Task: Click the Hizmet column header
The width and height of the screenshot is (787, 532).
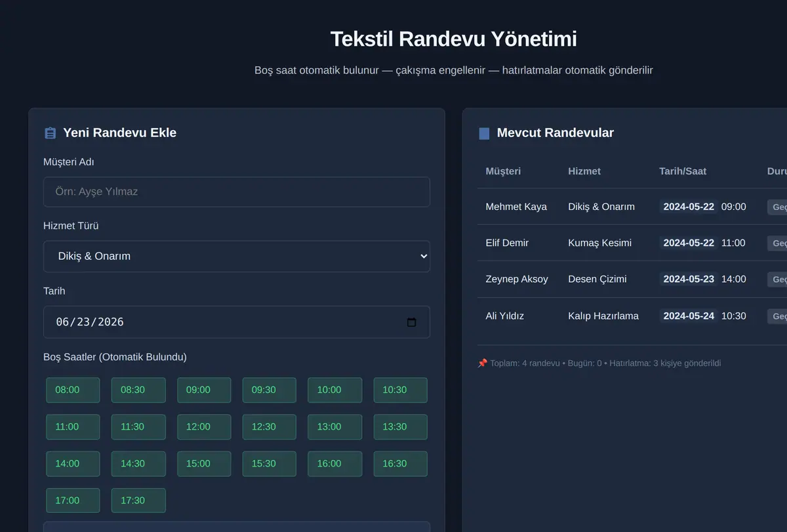Action: click(584, 171)
